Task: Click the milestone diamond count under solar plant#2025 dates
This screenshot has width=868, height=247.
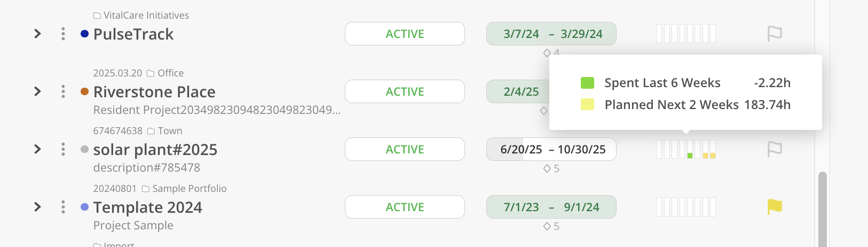Action: pyautogui.click(x=551, y=168)
